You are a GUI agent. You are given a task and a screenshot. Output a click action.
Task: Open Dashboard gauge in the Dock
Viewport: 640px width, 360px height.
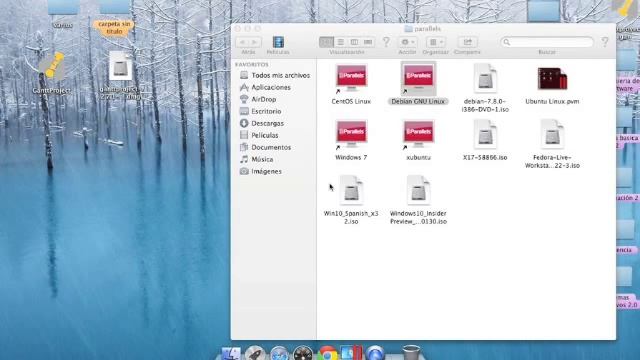303,354
